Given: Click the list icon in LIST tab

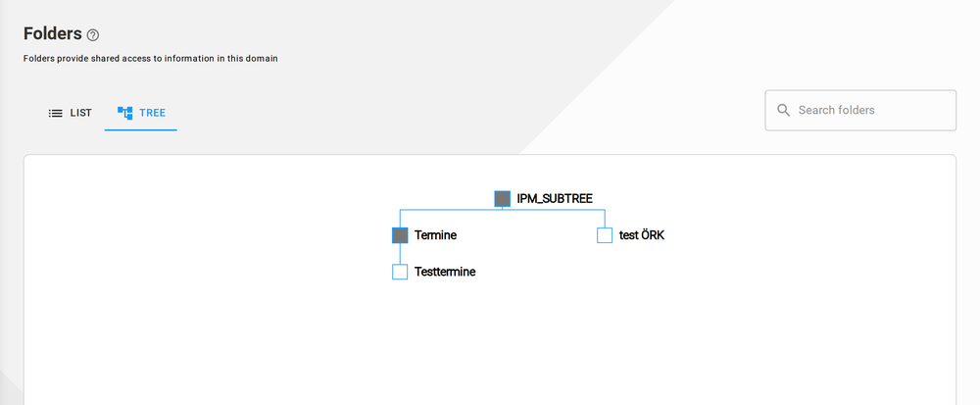Looking at the screenshot, I should [56, 113].
